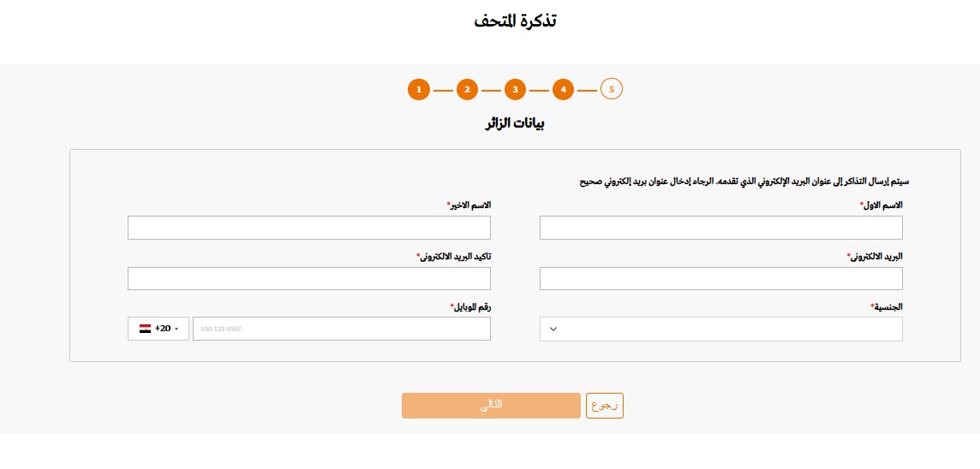Image resolution: width=980 pixels, height=469 pixels.
Task: Return to step 4 circle
Action: pyautogui.click(x=562, y=89)
